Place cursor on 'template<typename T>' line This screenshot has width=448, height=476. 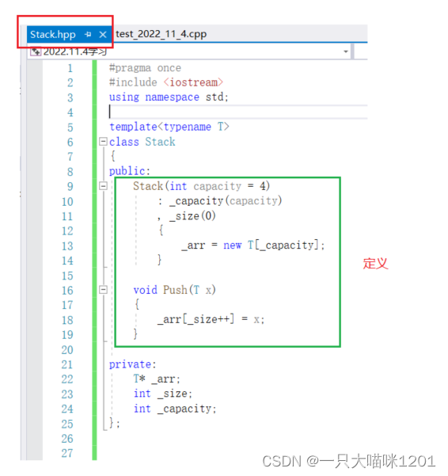pos(169,127)
